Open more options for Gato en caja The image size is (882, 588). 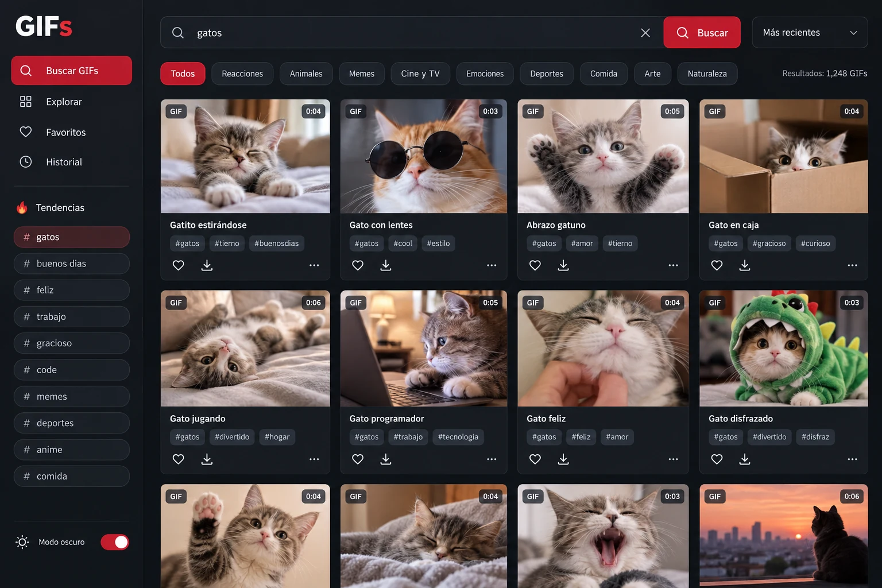tap(852, 265)
